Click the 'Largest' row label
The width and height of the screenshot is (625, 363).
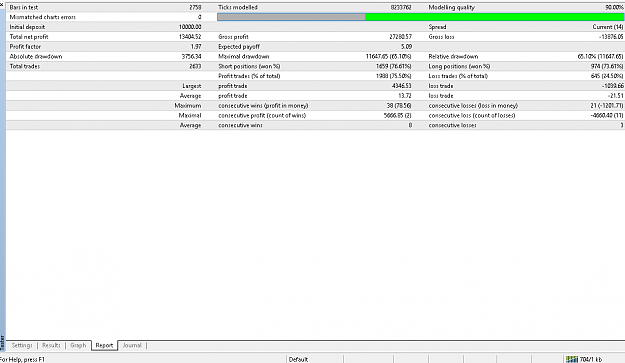point(192,86)
